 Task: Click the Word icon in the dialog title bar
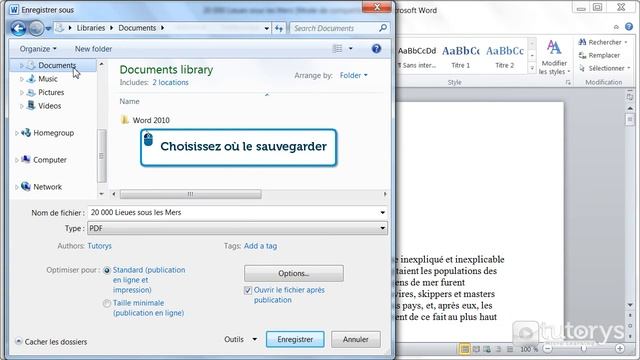click(x=14, y=9)
